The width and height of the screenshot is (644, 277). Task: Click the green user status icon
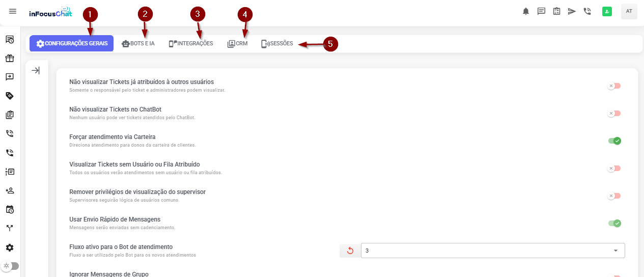point(606,11)
